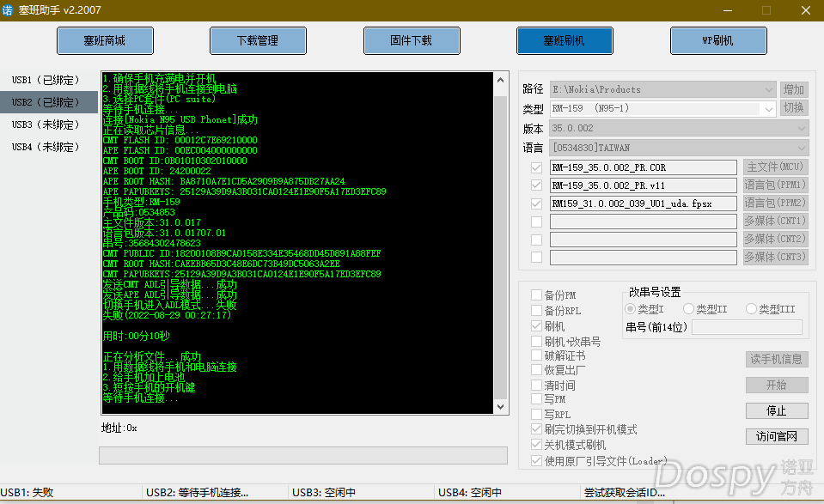Click the 切换 button
The image size is (824, 504).
(794, 108)
